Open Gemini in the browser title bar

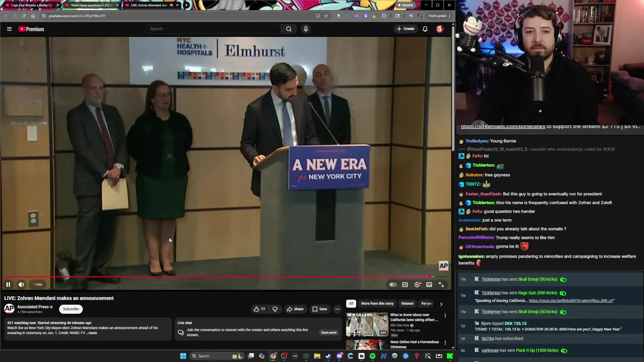click(405, 5)
